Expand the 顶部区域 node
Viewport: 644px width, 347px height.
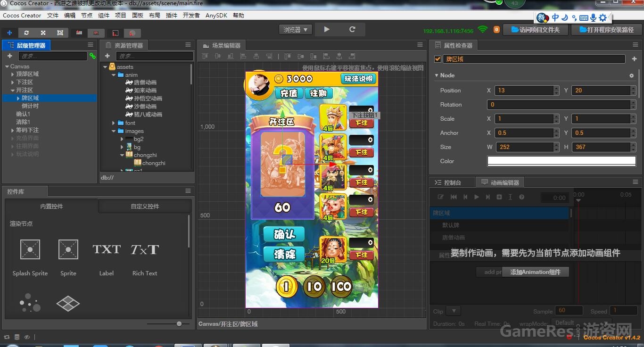click(x=13, y=74)
